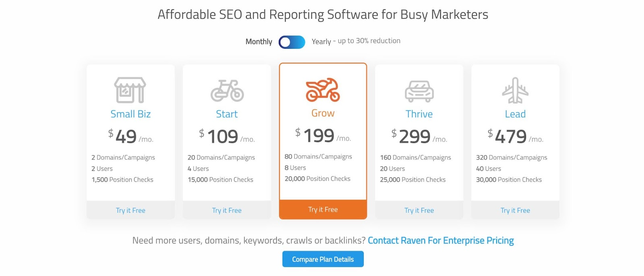This screenshot has height=276, width=644.
Task: Click Try it Free for Lead plan
Action: pos(515,210)
